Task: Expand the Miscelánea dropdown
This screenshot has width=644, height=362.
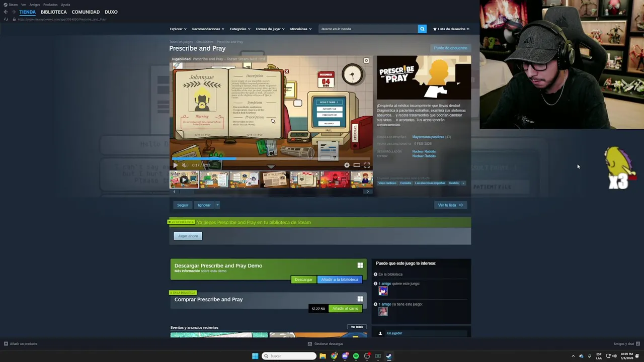Action: (301, 29)
